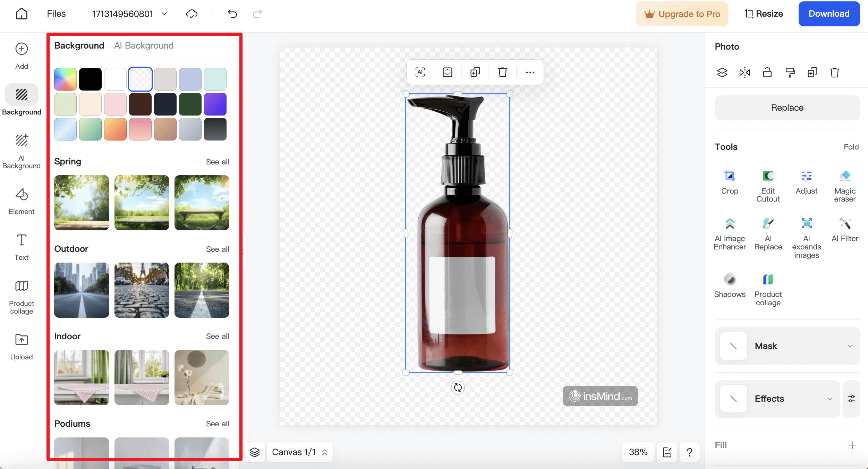Choose the orange gradient swatch
This screenshot has height=469, width=868.
tap(115, 129)
